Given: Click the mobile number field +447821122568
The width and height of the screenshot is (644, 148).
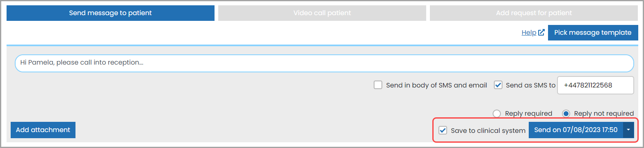Looking at the screenshot, I should coord(596,85).
